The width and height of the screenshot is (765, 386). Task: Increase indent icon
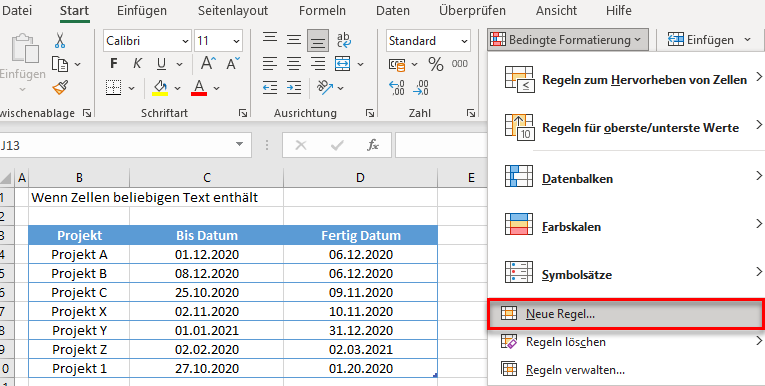tap(294, 88)
